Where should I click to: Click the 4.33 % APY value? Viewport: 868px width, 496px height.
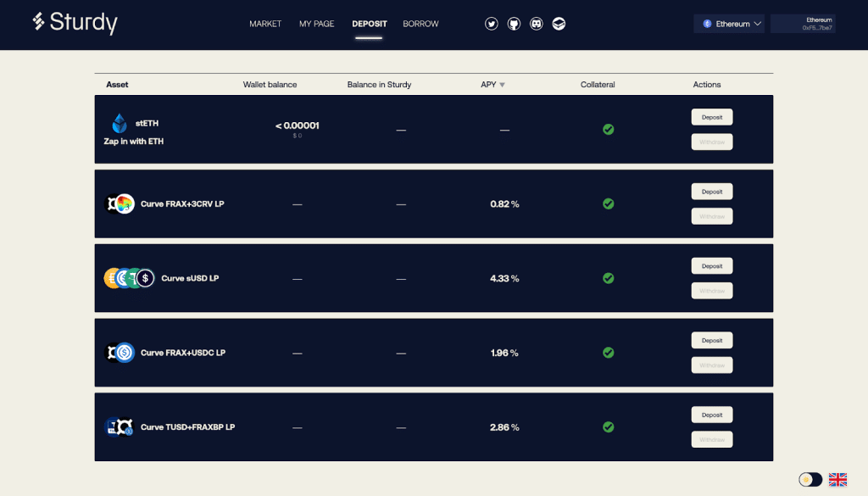504,278
